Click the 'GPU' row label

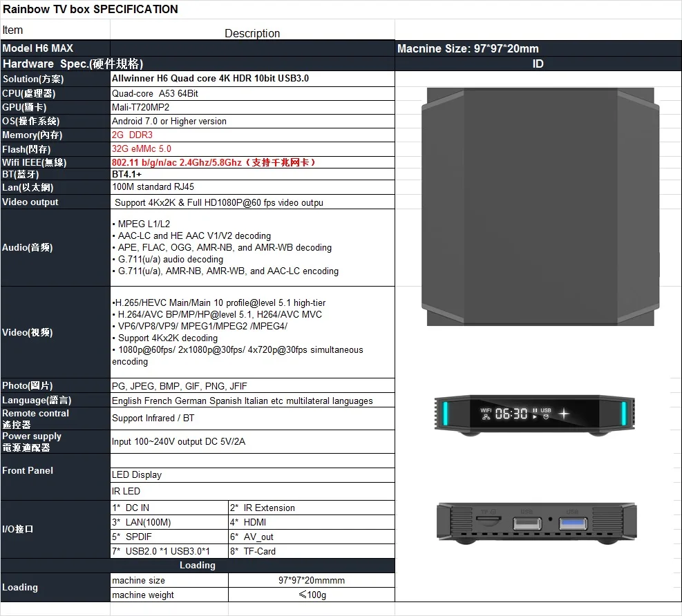pyautogui.click(x=55, y=107)
